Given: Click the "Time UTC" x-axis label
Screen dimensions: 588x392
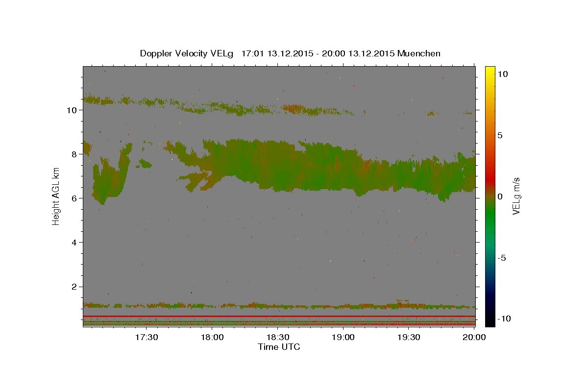Looking at the screenshot, I should pyautogui.click(x=279, y=347).
